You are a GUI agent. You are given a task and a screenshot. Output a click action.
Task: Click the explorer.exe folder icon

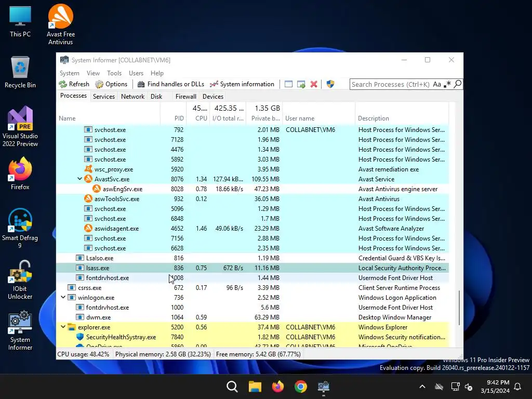[x=71, y=327]
